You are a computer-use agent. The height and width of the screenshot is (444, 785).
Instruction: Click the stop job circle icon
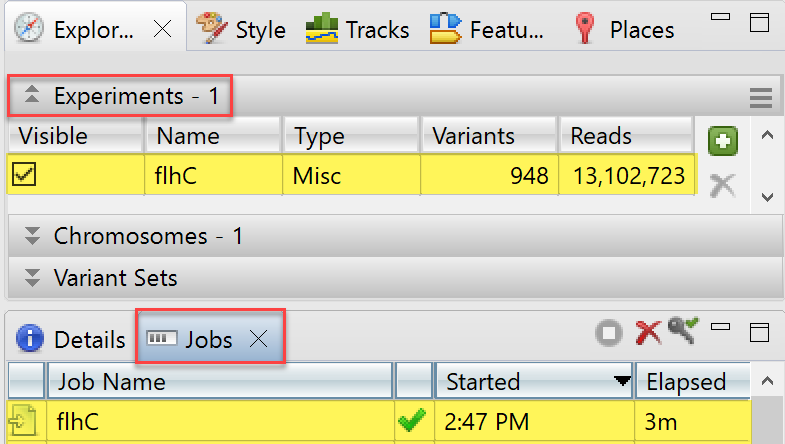click(608, 335)
